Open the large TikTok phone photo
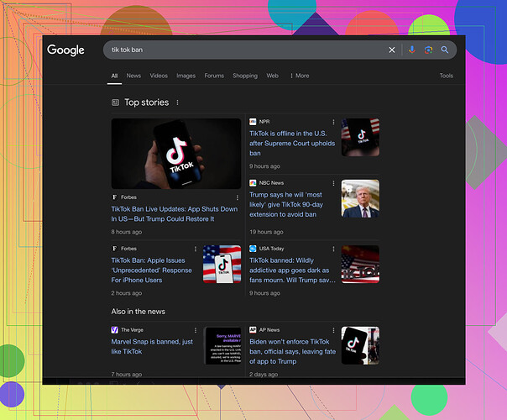 (176, 154)
